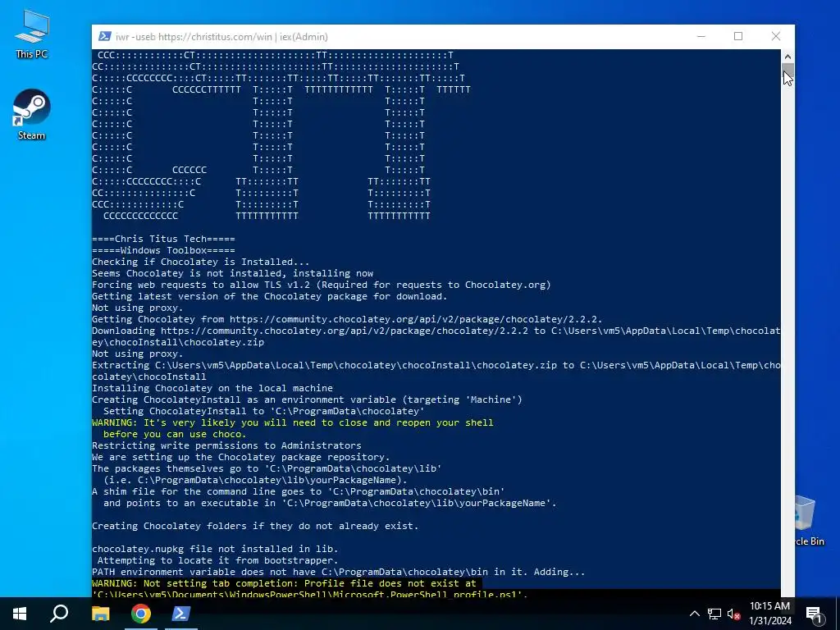Click the scrollbar track below the thumb

[787, 337]
